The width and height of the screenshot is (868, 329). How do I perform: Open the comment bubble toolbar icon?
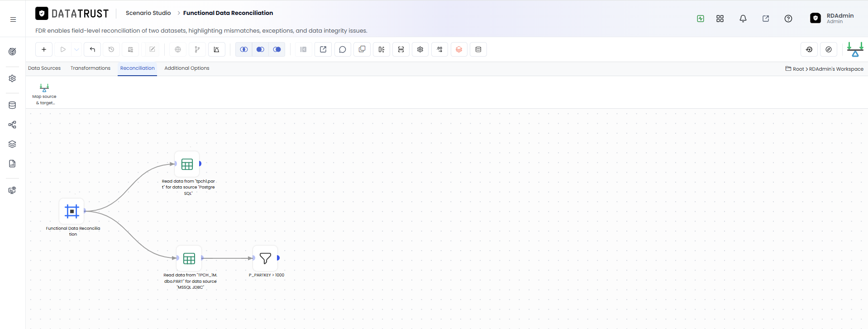point(343,49)
